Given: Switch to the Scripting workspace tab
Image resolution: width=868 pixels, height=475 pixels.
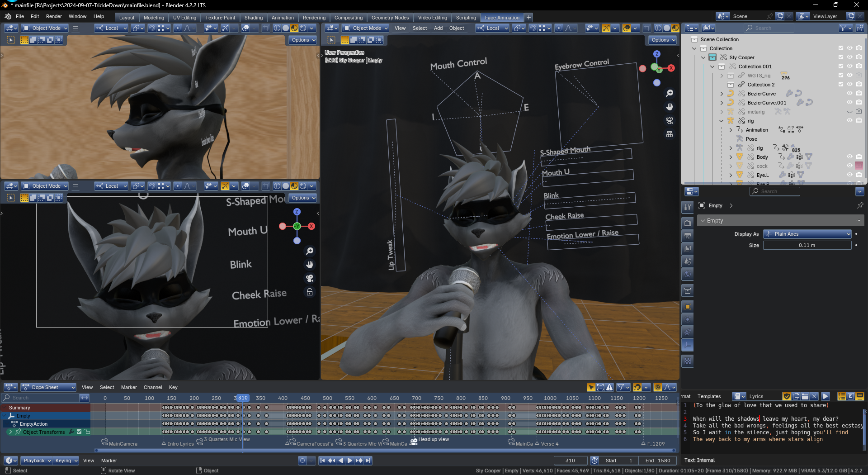Looking at the screenshot, I should pyautogui.click(x=466, y=18).
